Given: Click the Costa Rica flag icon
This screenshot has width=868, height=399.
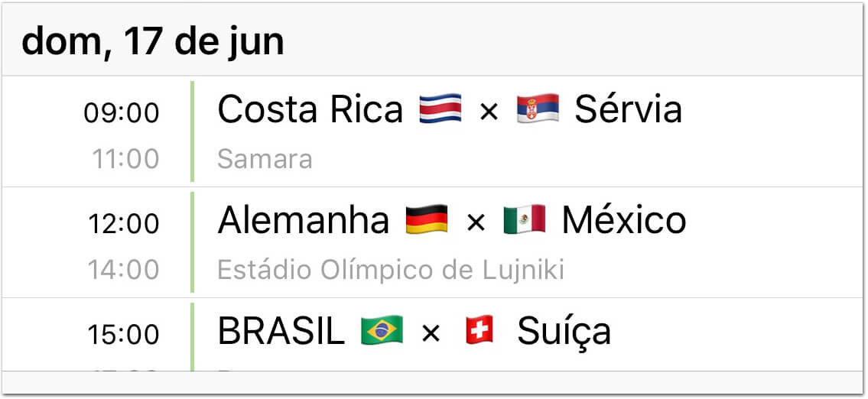Looking at the screenshot, I should 440,109.
